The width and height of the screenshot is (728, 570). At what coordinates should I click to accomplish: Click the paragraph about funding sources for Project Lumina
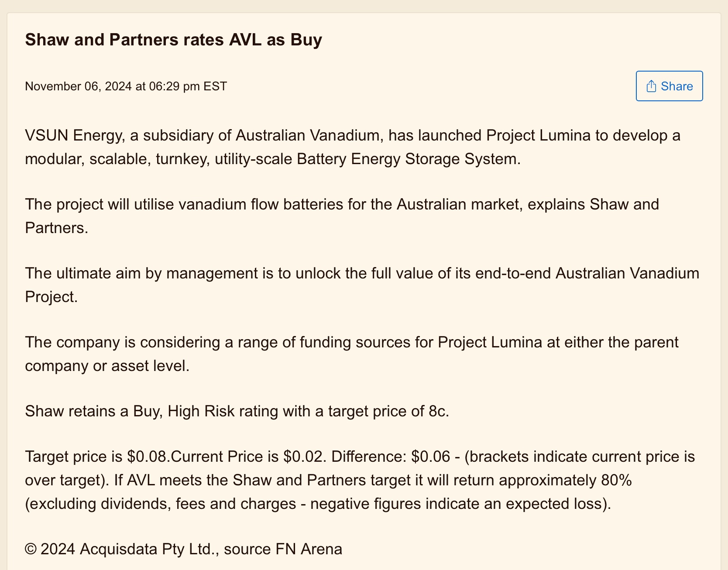pyautogui.click(x=352, y=354)
